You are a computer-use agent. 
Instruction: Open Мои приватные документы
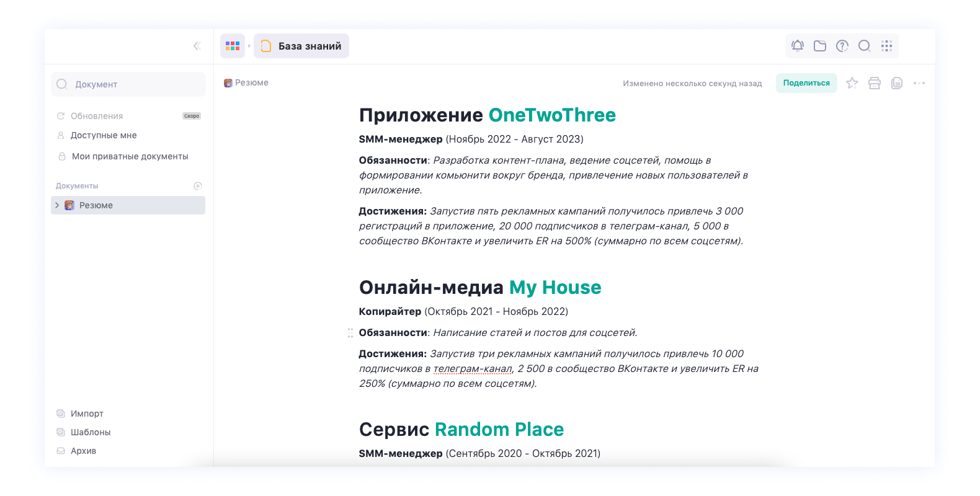130,156
